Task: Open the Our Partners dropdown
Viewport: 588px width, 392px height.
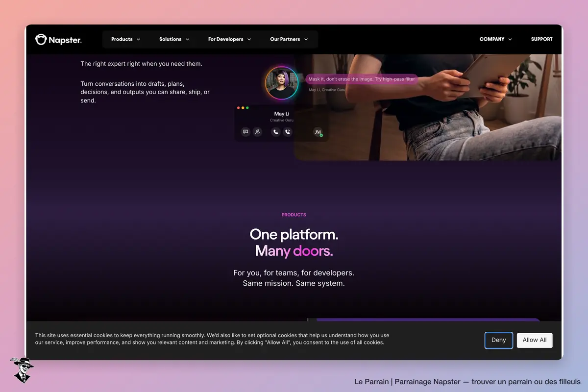Action: (289, 39)
